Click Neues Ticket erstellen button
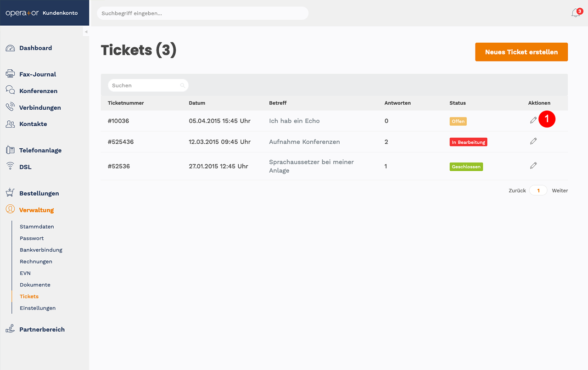Viewport: 588px width, 370px height. [521, 52]
